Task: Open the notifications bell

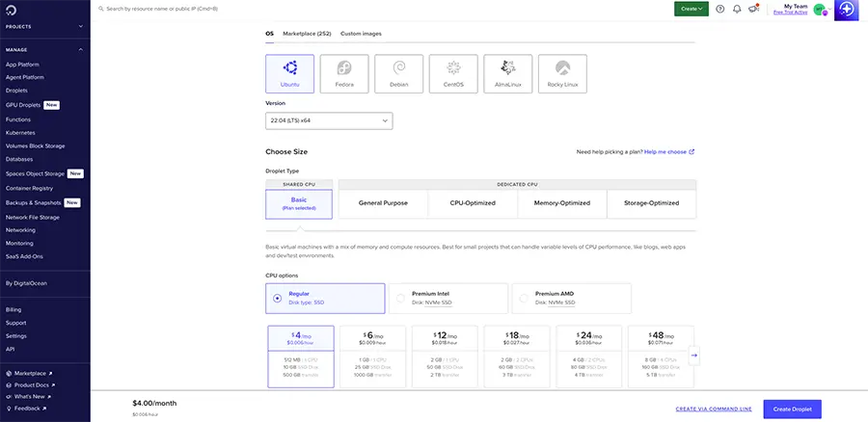Action: (x=736, y=9)
